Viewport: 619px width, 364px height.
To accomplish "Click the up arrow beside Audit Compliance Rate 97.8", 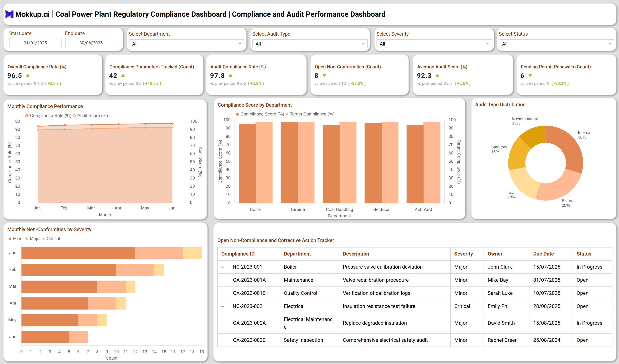I will tap(230, 75).
